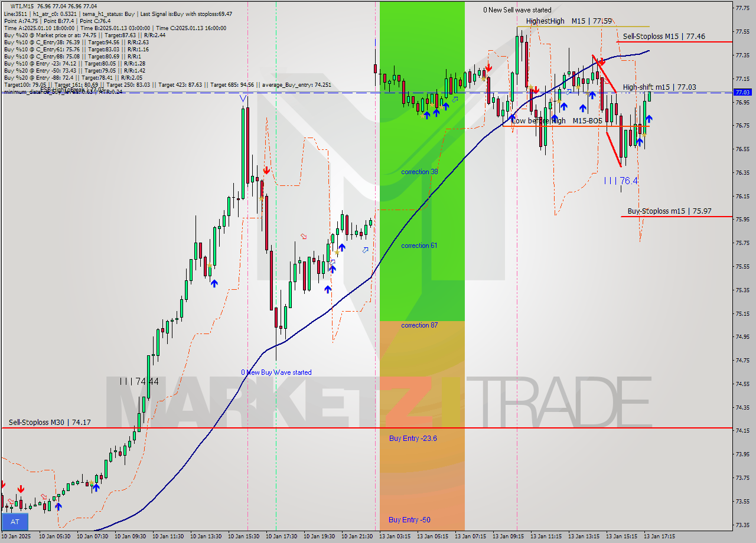Click the 'Buy %10 @ Entry -23' line
Viewport: 756px width, 543px height.
[74, 63]
